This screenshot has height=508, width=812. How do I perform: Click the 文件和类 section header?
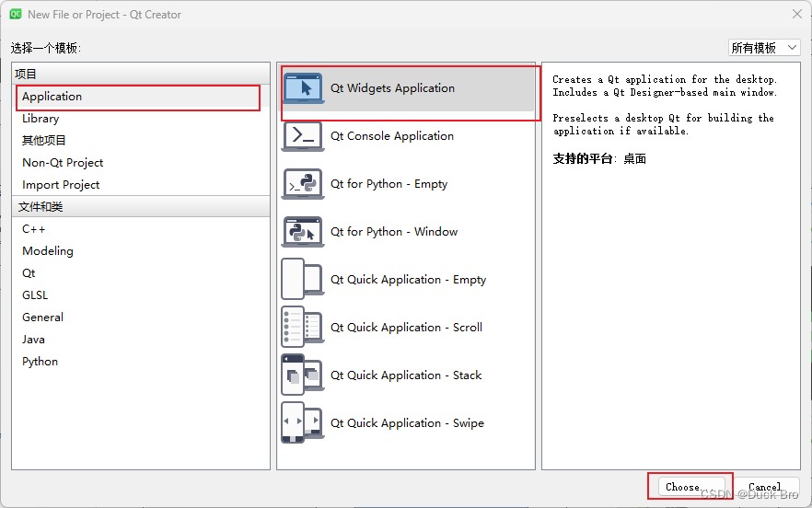tap(141, 207)
